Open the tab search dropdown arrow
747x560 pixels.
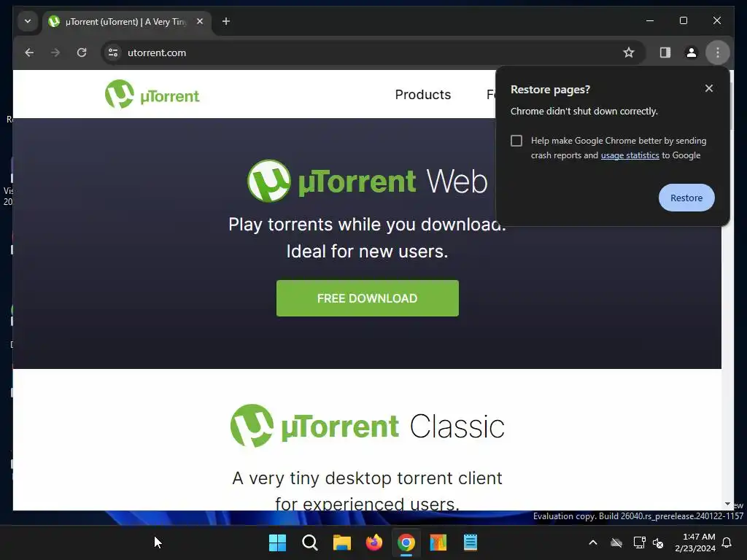point(28,21)
